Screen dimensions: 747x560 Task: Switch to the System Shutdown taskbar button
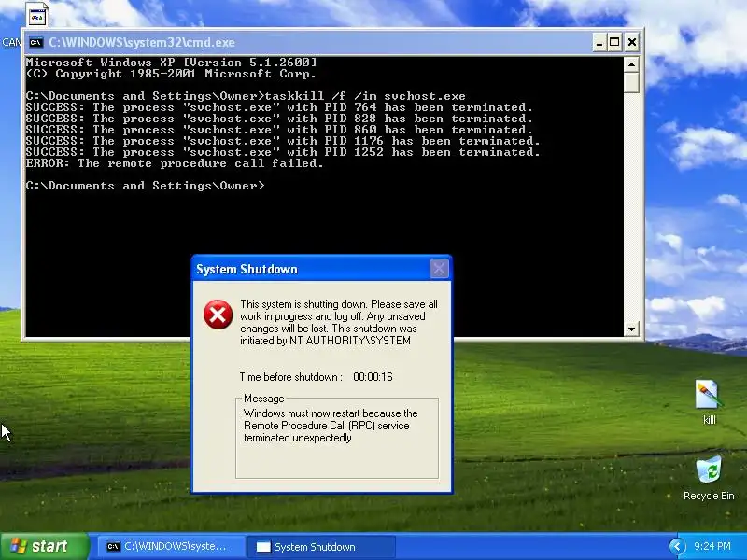click(x=320, y=547)
